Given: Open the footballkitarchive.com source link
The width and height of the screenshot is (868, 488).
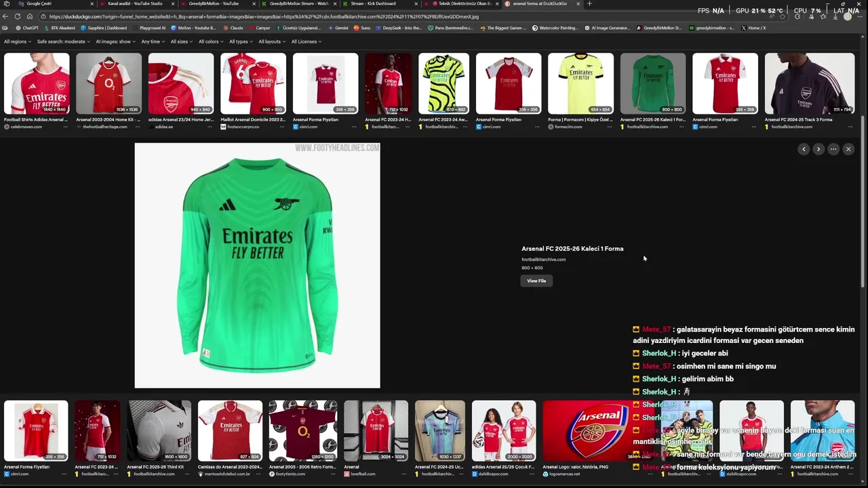Looking at the screenshot, I should pos(543,260).
